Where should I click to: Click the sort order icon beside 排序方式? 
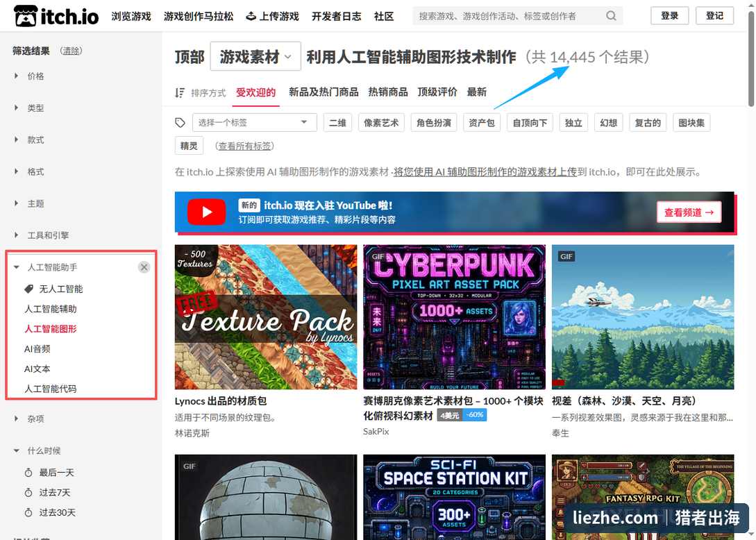tap(180, 92)
